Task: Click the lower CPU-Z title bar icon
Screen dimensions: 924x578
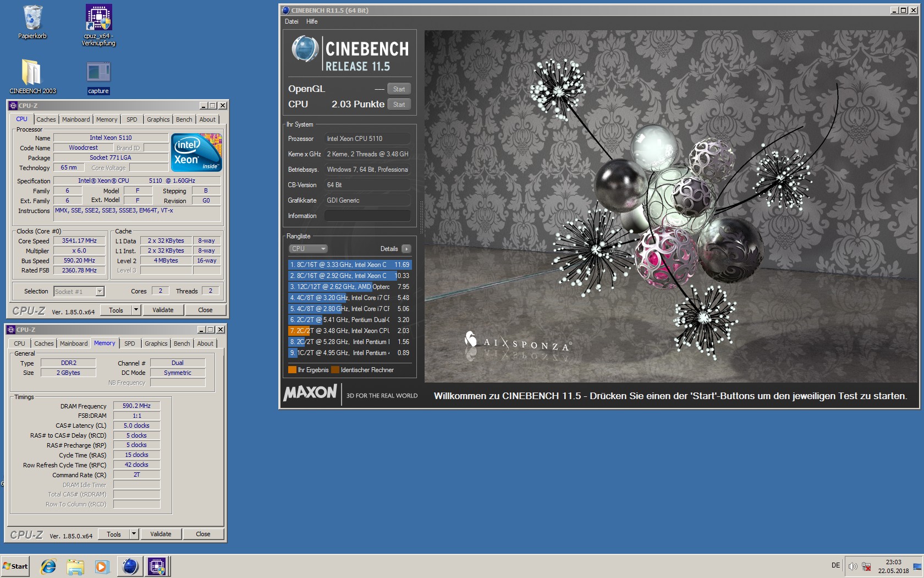Action: 11,329
